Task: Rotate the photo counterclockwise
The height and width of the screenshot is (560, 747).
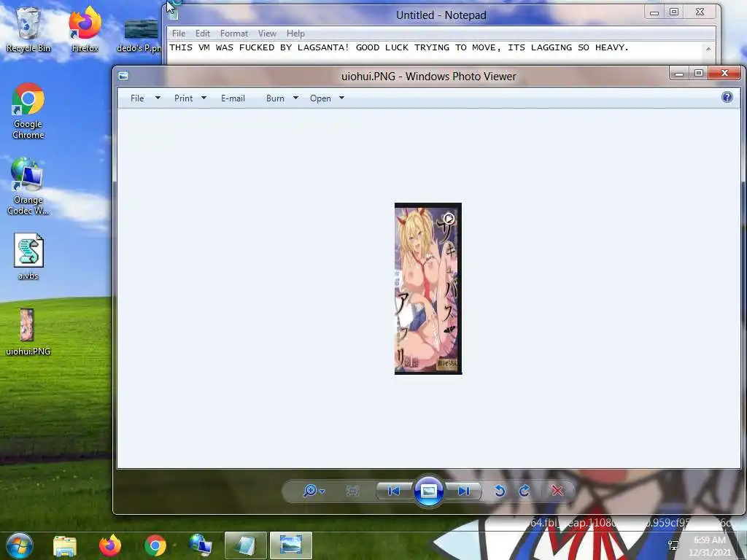Action: tap(499, 491)
